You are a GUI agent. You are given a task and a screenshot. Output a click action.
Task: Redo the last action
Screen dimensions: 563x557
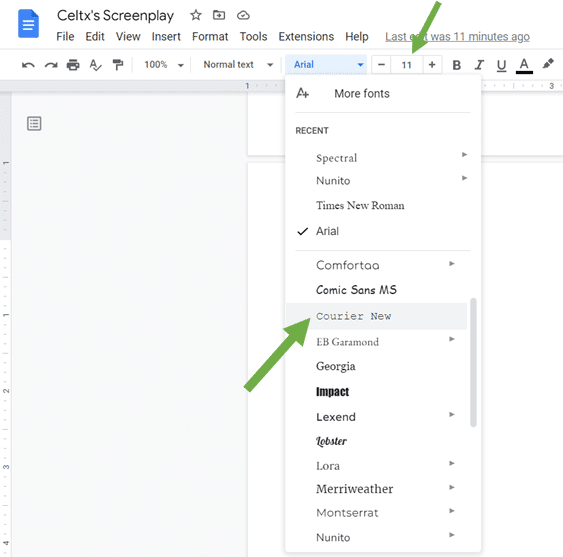[x=51, y=65]
